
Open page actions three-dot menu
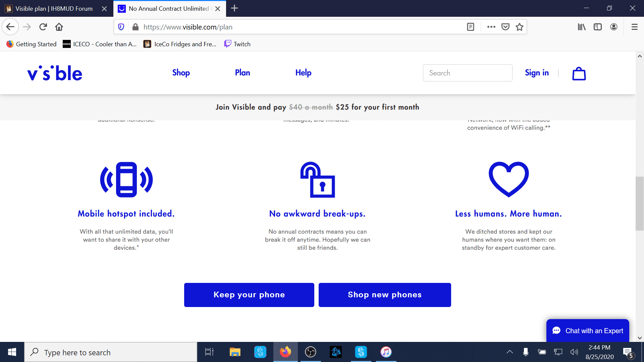[x=491, y=27]
